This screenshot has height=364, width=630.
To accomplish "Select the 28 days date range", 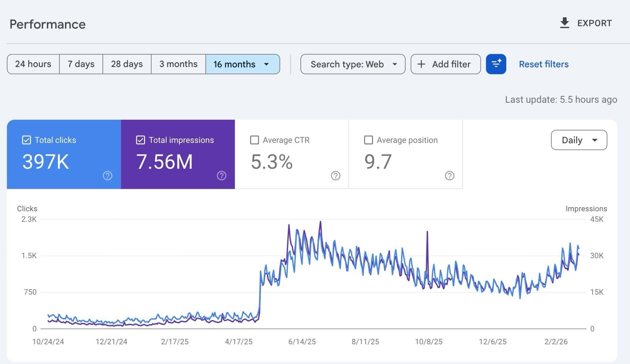I will (x=127, y=64).
